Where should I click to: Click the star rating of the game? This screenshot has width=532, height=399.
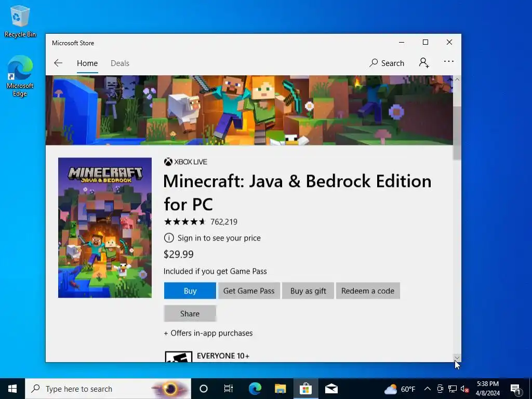[185, 222]
